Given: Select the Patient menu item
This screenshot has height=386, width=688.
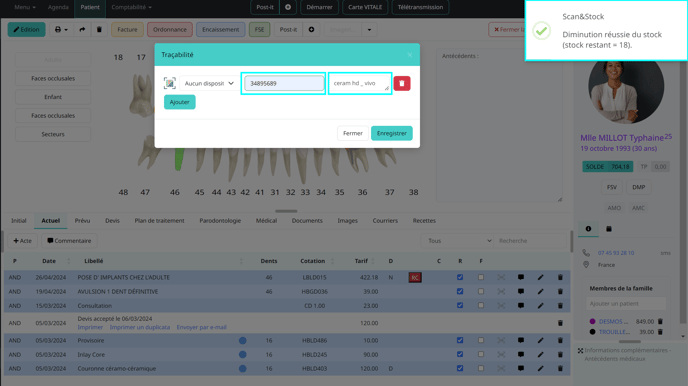Looking at the screenshot, I should point(90,7).
